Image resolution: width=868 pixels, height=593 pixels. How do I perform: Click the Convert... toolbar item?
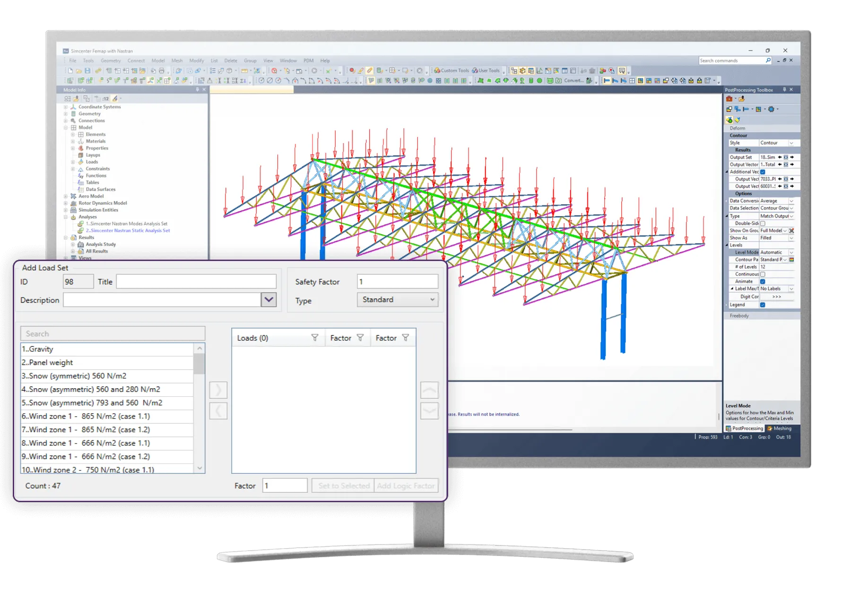573,80
